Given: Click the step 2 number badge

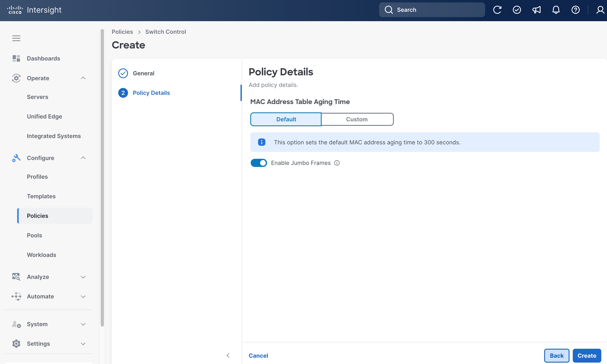Looking at the screenshot, I should click(123, 93).
